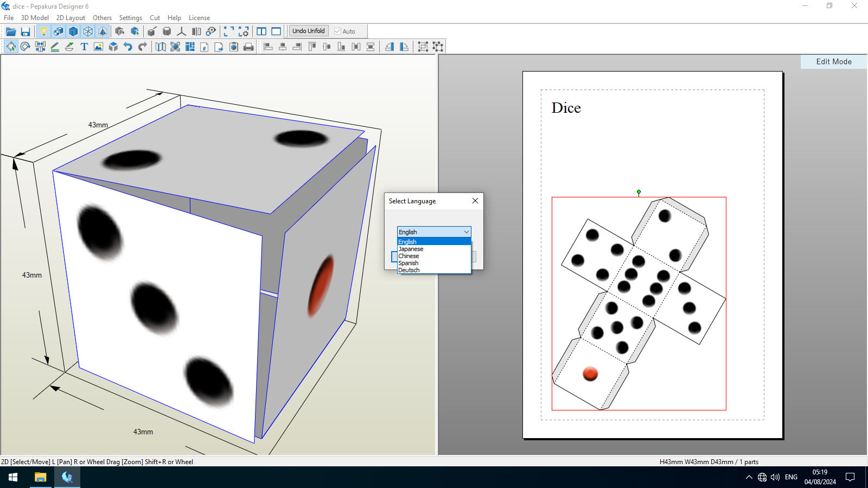Screen dimensions: 868x488
Task: Click the Save floppy disk icon
Action: [x=25, y=31]
